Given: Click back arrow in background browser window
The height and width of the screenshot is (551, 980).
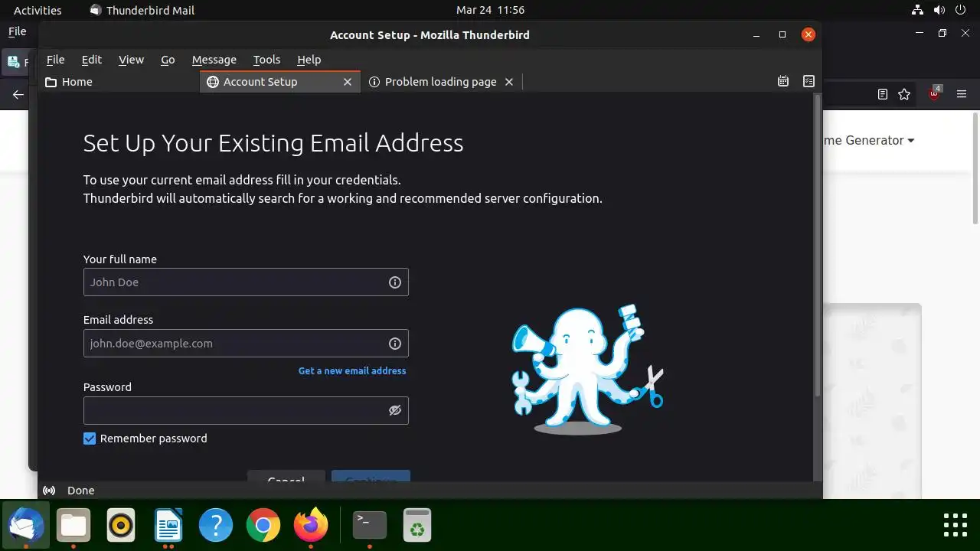Looking at the screenshot, I should (18, 95).
